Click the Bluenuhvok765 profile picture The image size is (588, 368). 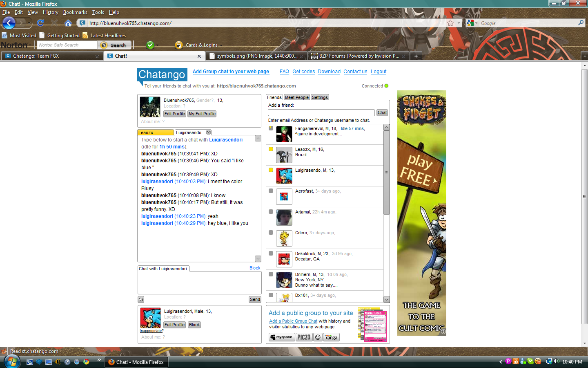[x=150, y=107]
